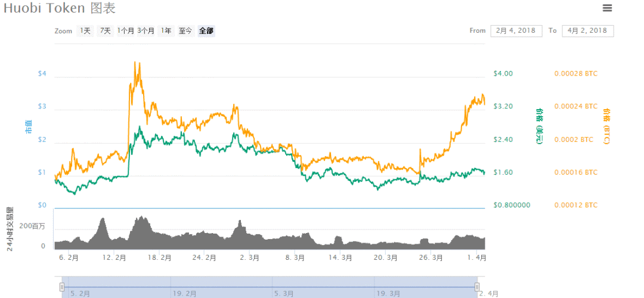Image resolution: width=644 pixels, height=298 pixels.
Task: Click the shaded navigator range area
Action: pyautogui.click(x=268, y=286)
